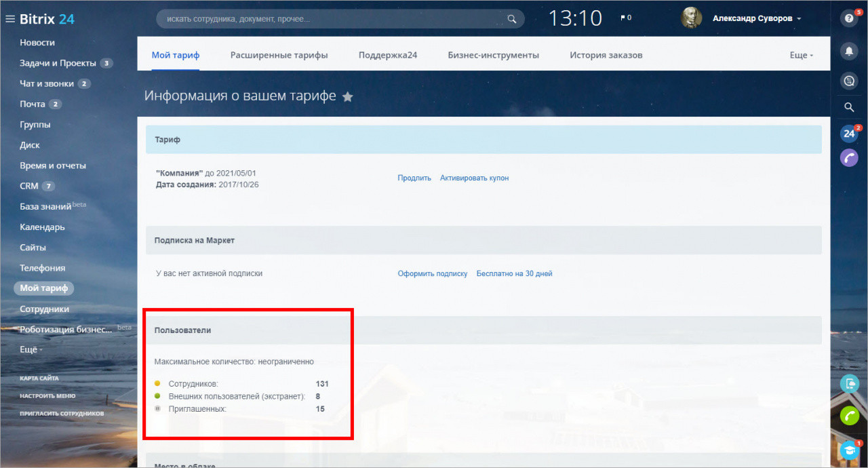The height and width of the screenshot is (468, 868).
Task: Open the teal chat widget icon above green phone
Action: point(849,383)
